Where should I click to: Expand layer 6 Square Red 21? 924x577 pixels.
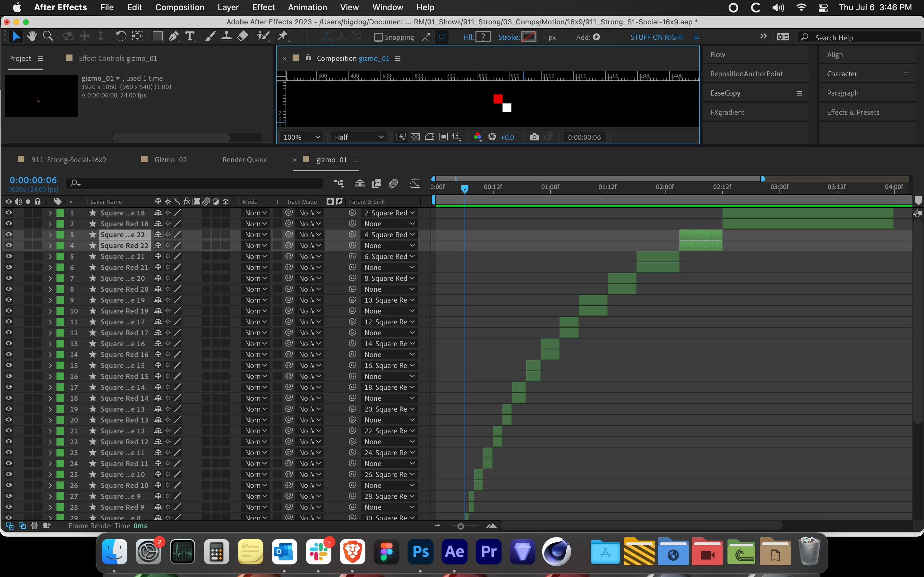[50, 268]
